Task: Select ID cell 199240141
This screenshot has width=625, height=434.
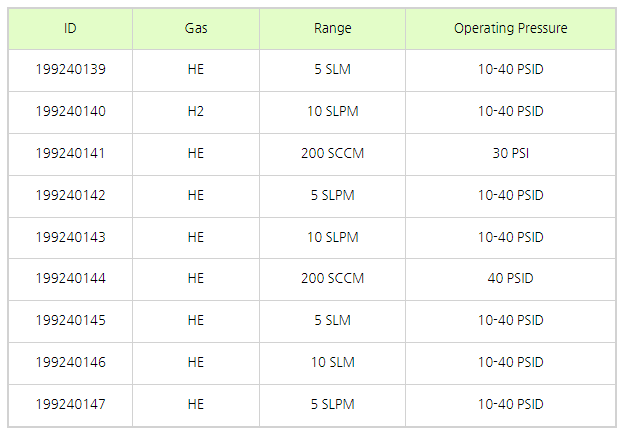Action: tap(70, 154)
